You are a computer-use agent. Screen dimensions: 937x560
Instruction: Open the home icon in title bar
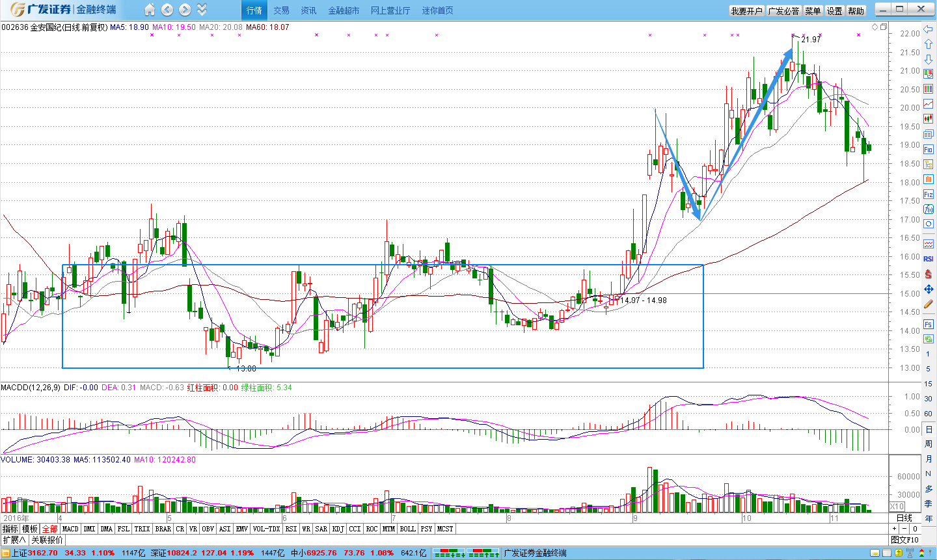150,10
